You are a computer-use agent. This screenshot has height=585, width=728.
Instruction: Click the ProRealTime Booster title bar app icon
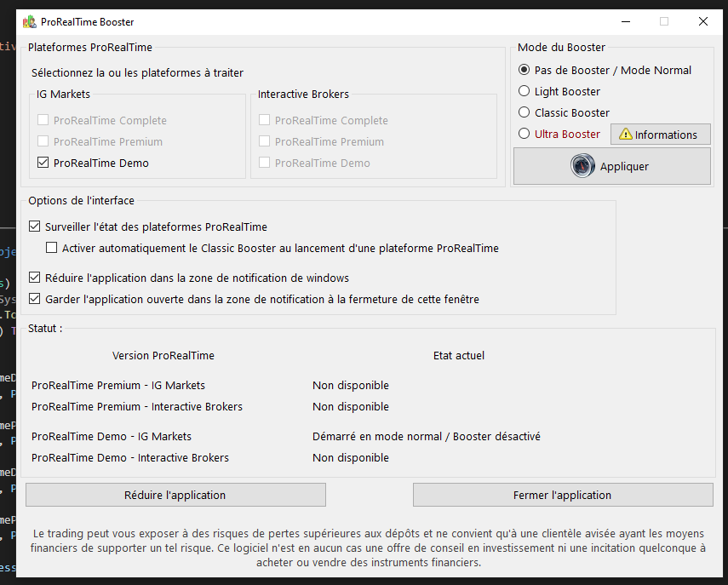point(30,22)
